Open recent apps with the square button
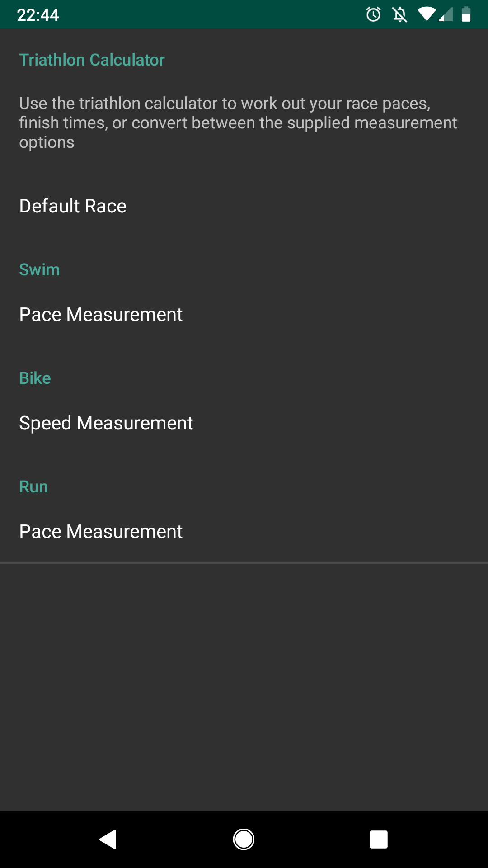 point(379,840)
